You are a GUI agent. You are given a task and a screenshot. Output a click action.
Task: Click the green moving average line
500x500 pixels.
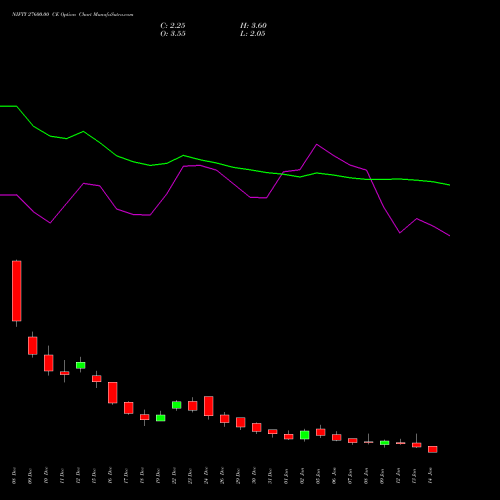[233, 167]
